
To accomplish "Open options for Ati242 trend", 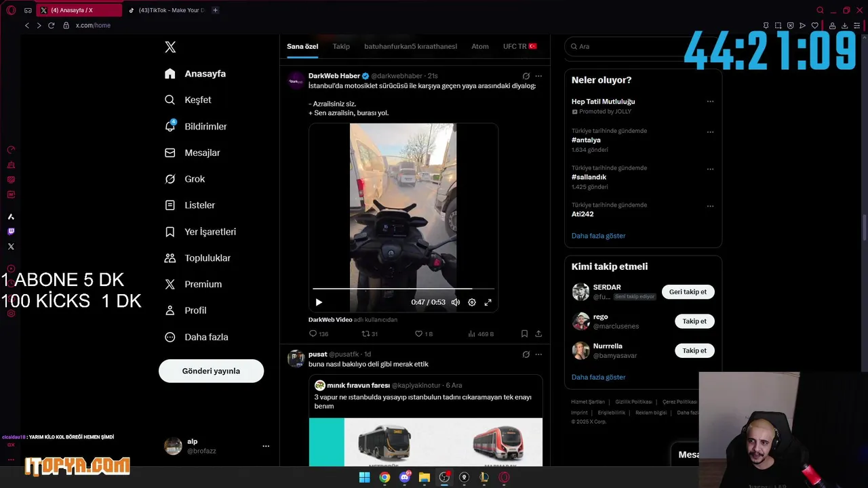I will [x=710, y=206].
